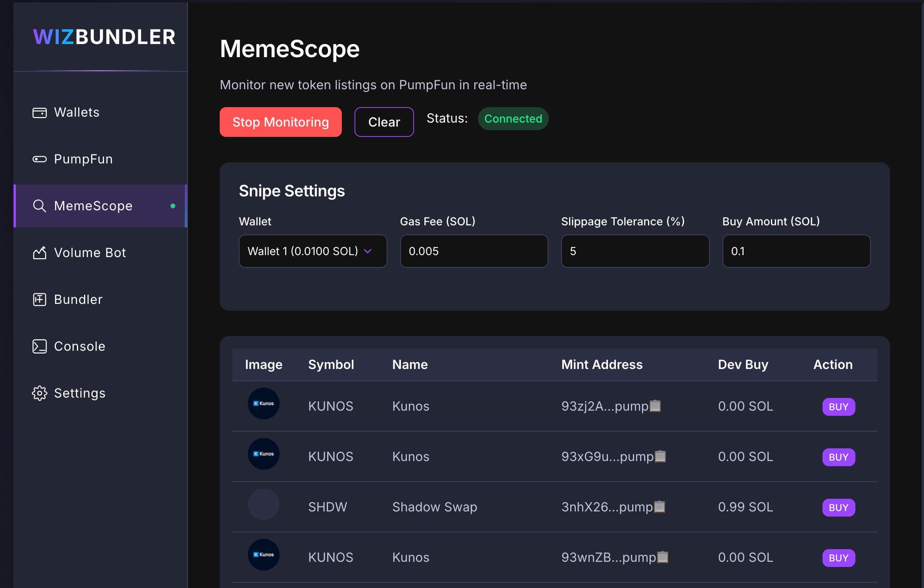Click the Bundler box icon in sidebar
The height and width of the screenshot is (588, 924).
39,300
